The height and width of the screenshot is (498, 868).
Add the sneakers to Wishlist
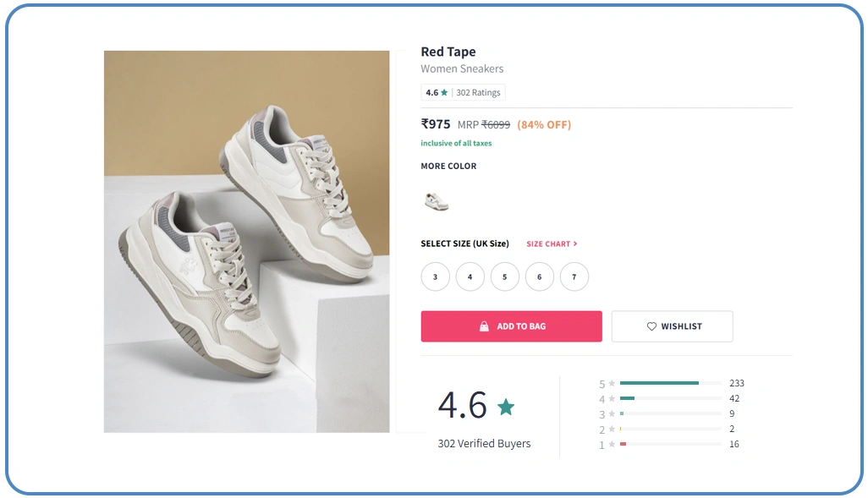[x=673, y=326]
